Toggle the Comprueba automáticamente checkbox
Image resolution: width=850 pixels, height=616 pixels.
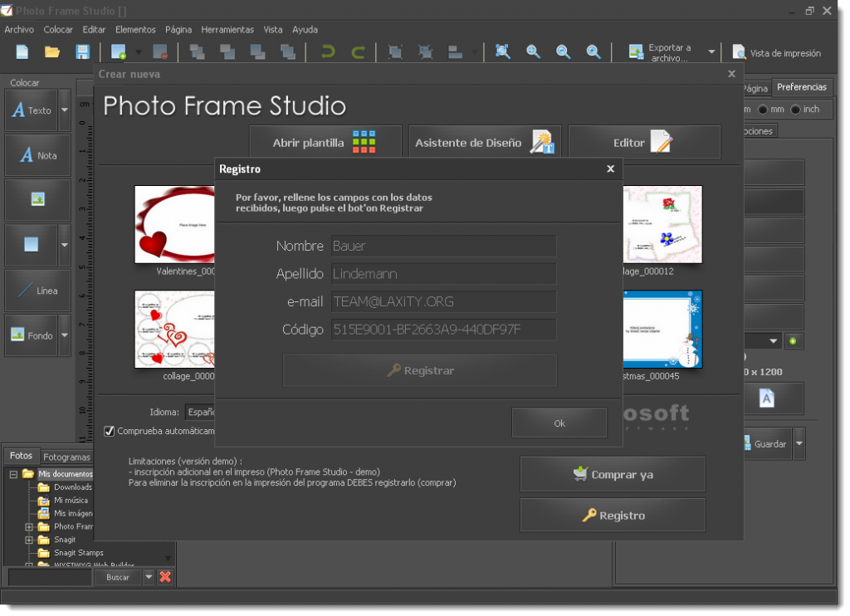[109, 431]
